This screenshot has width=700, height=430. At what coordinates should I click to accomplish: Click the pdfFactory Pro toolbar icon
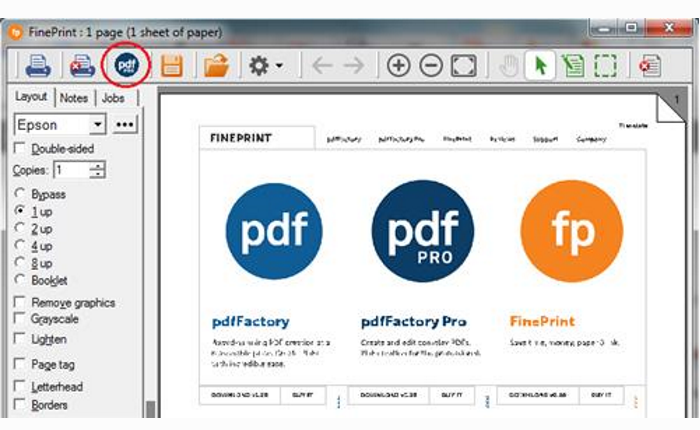tap(127, 65)
